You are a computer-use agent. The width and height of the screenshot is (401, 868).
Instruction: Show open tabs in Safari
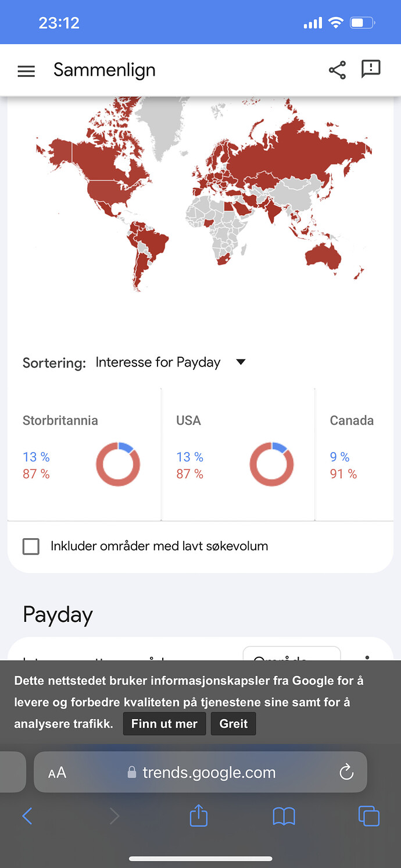369,816
